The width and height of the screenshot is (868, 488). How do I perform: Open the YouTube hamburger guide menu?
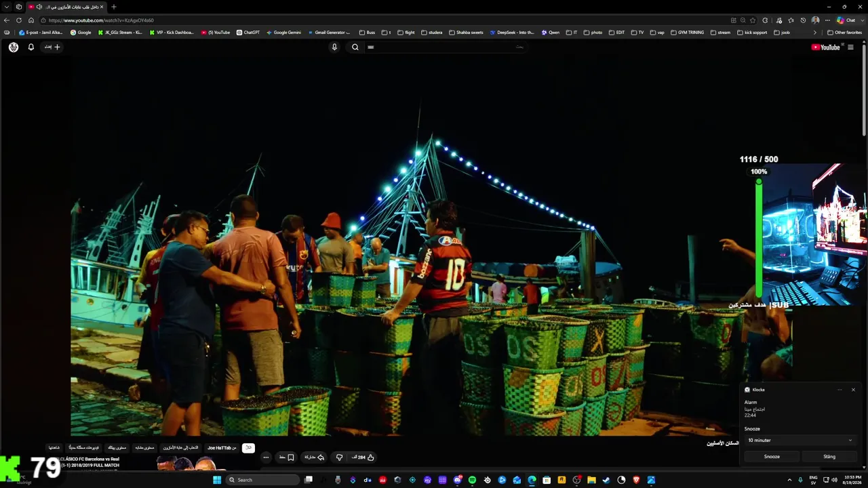point(850,47)
